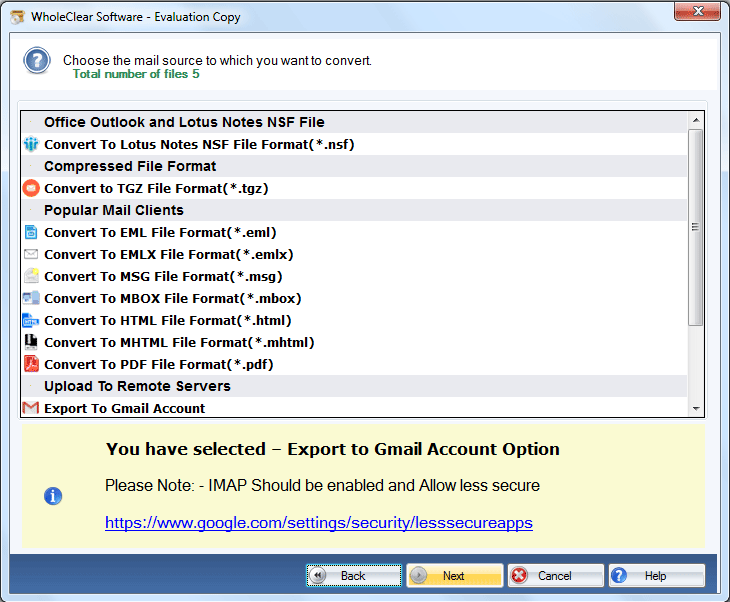Click the red PDF format icon
This screenshot has height=602, width=730.
(x=31, y=364)
